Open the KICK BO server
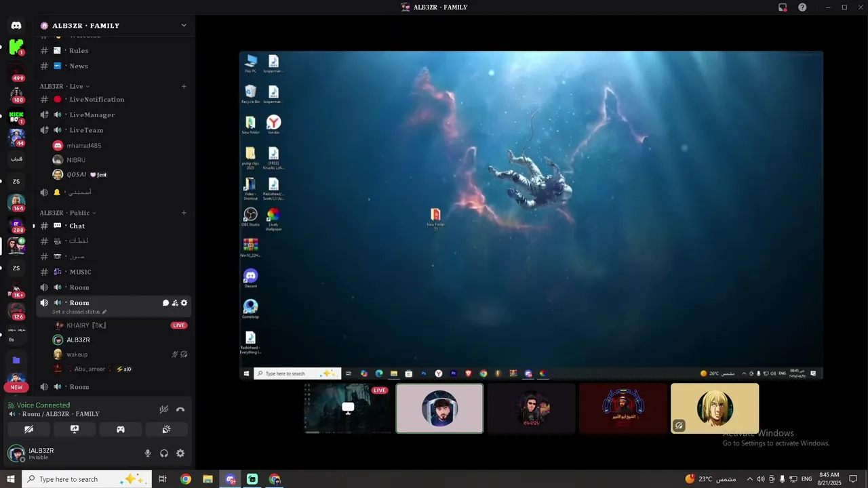The width and height of the screenshot is (868, 488). point(16,116)
